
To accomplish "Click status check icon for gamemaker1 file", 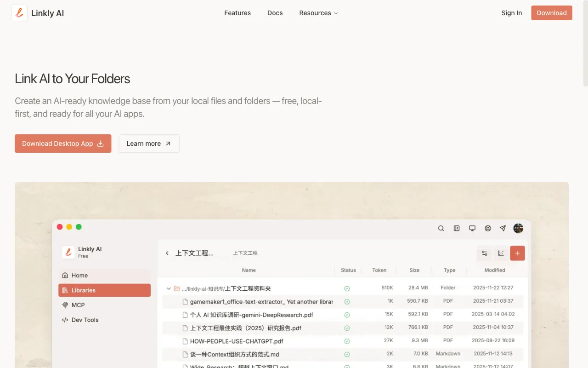I will (x=347, y=302).
